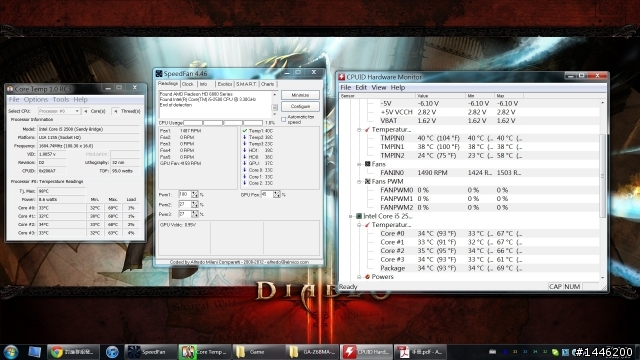Screen dimensions: 640x360
Task: Click the CPU chip icon beside Intel Core i5
Action: [x=359, y=216]
